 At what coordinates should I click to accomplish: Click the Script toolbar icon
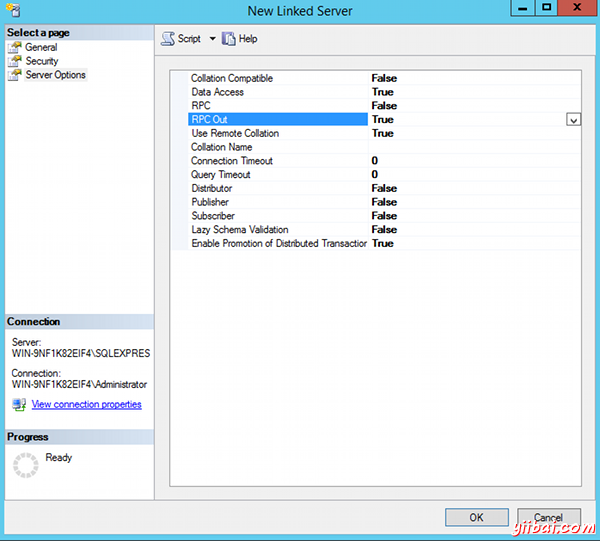(x=168, y=39)
